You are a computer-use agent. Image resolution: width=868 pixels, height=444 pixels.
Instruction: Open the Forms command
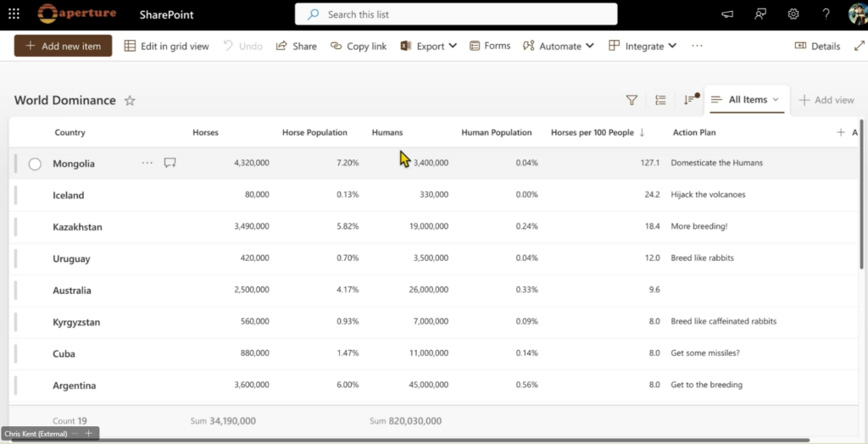(490, 46)
